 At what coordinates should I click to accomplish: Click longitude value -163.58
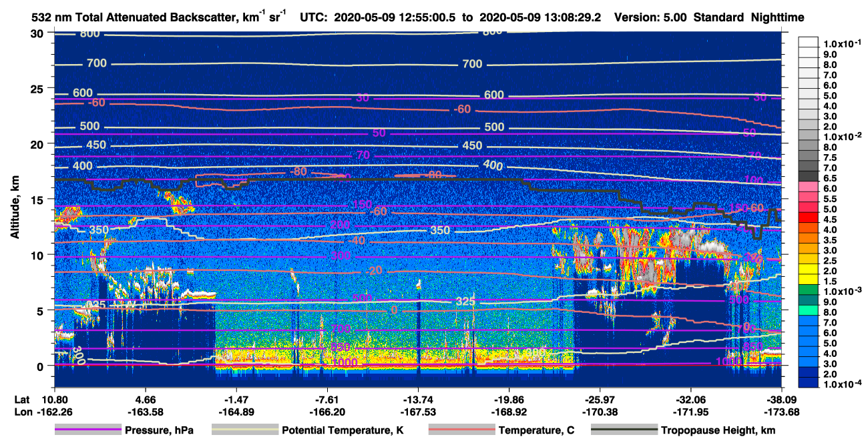145,411
